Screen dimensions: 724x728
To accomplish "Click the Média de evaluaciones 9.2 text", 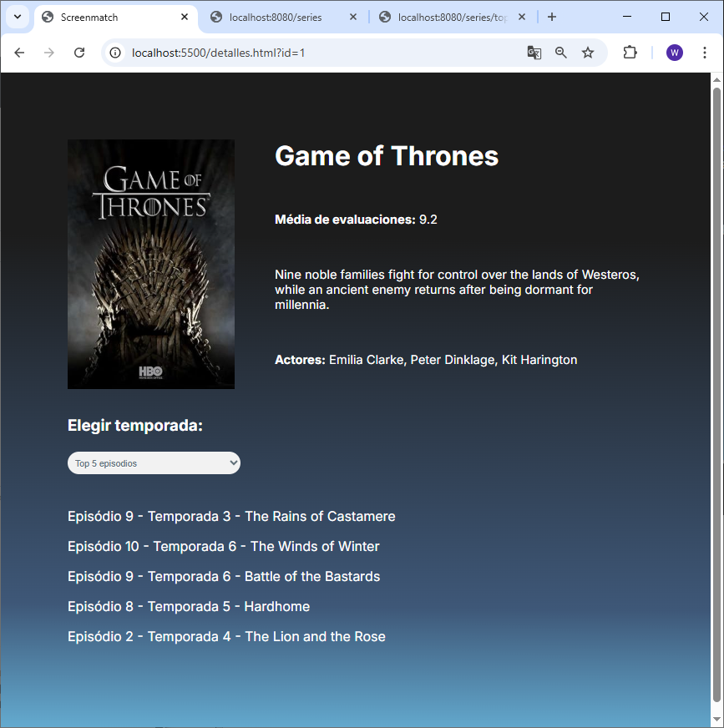I will (x=356, y=220).
